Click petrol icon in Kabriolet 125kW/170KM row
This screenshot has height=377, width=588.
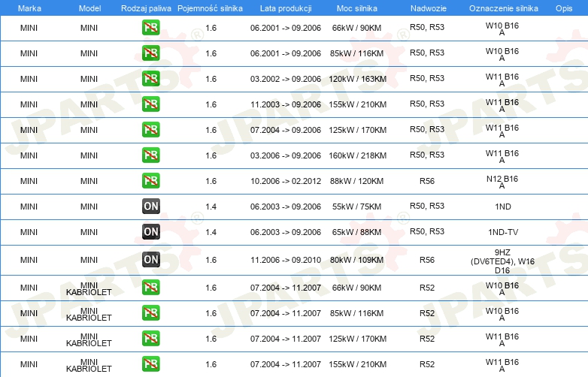pos(150,338)
